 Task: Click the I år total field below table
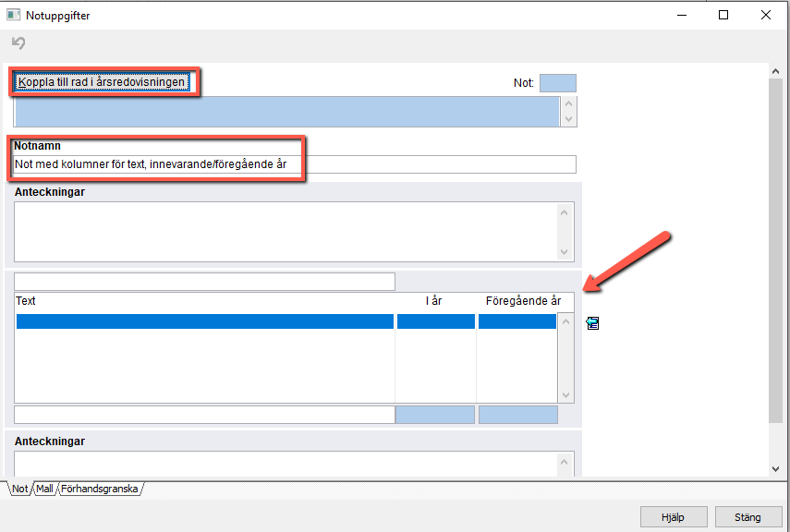click(x=435, y=415)
